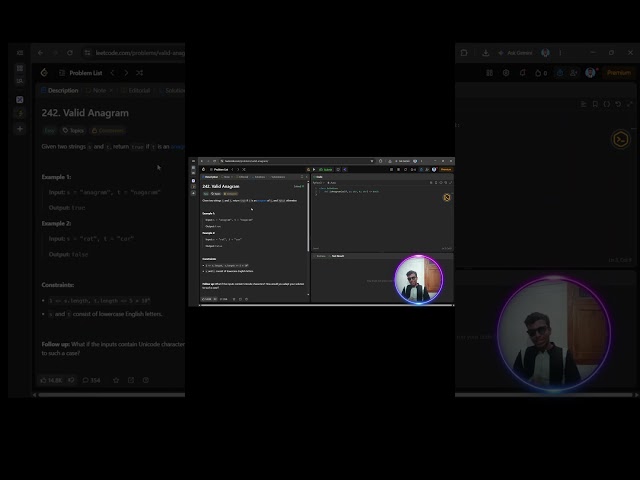The height and width of the screenshot is (480, 640).
Task: Click left portion of dimmed horizontal scrollbar
Action: [110, 395]
